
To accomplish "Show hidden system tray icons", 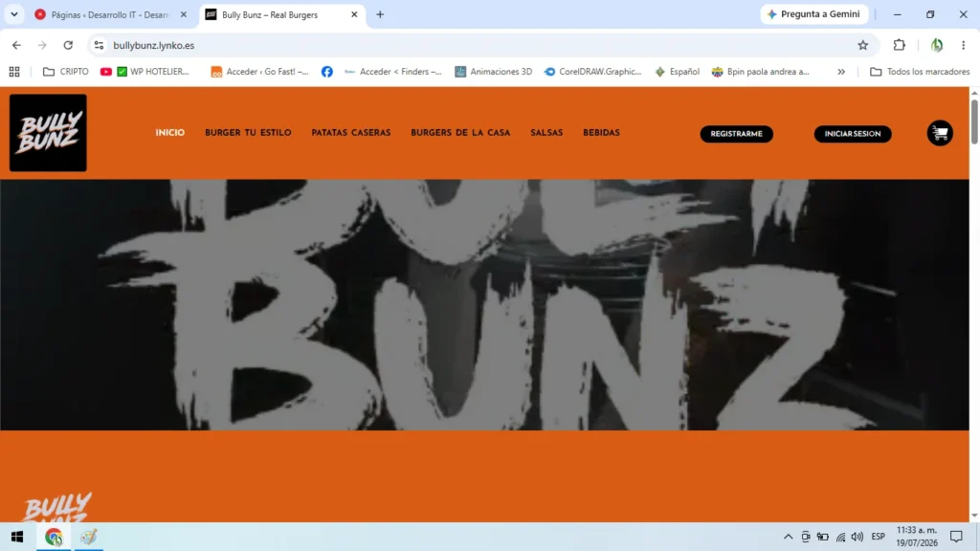I will click(x=789, y=537).
